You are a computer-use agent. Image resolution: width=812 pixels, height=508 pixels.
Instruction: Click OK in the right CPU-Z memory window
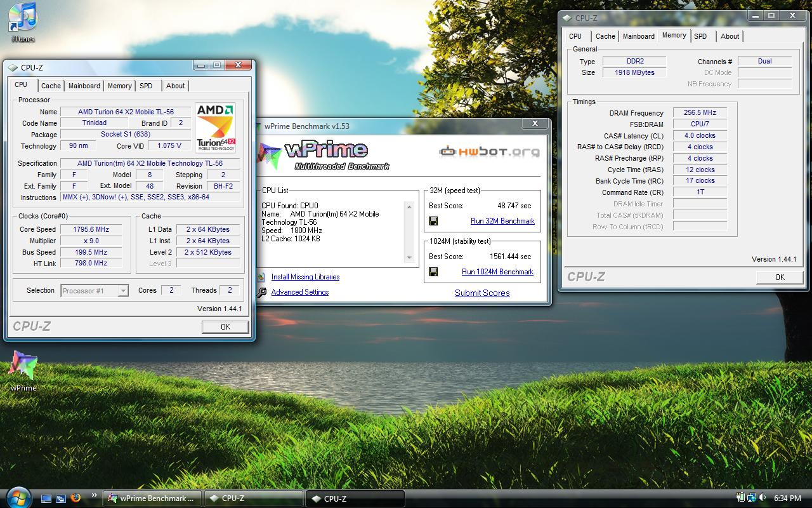click(x=780, y=277)
